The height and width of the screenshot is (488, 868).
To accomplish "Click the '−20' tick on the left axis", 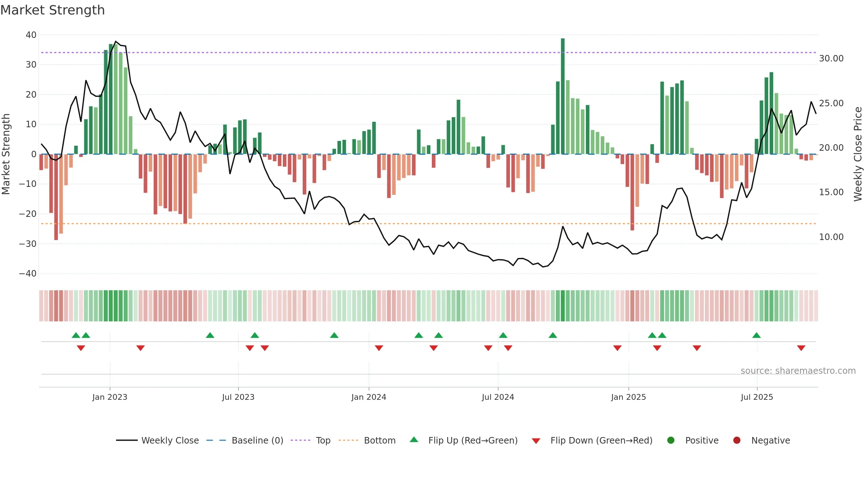I will pyautogui.click(x=28, y=214).
